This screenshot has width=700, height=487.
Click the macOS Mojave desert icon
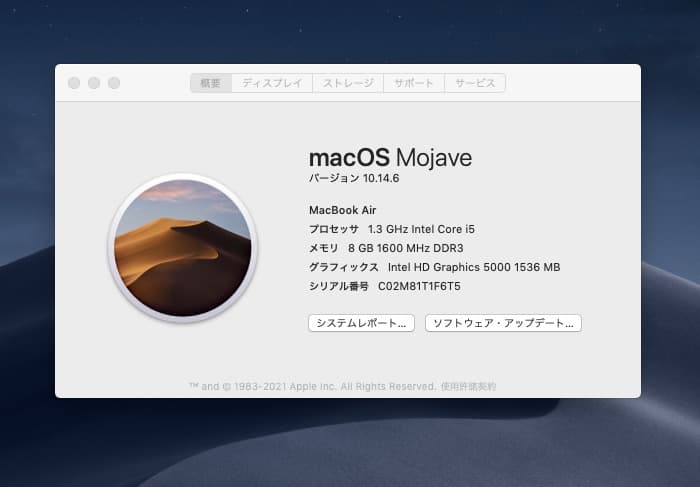tap(183, 248)
